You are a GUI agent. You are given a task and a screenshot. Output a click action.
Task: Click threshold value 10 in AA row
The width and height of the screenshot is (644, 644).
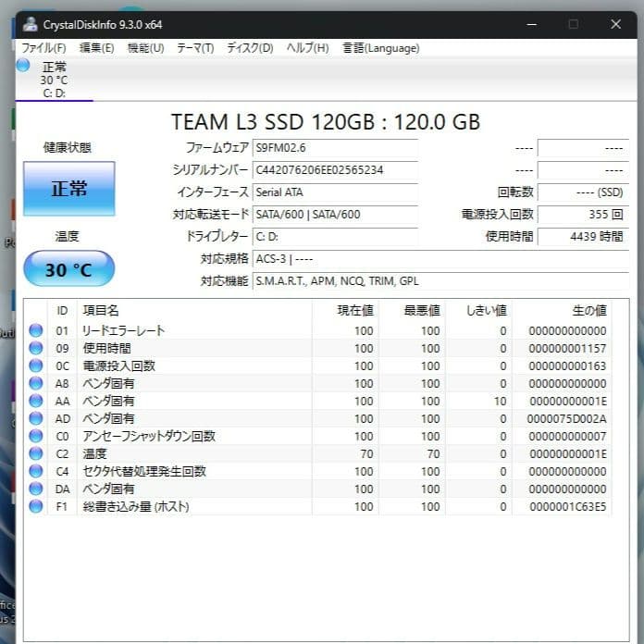click(x=501, y=402)
